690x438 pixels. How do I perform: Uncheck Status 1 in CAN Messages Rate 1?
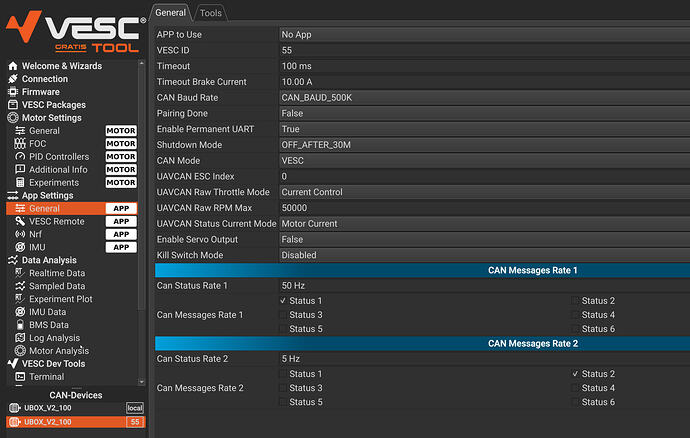(283, 301)
